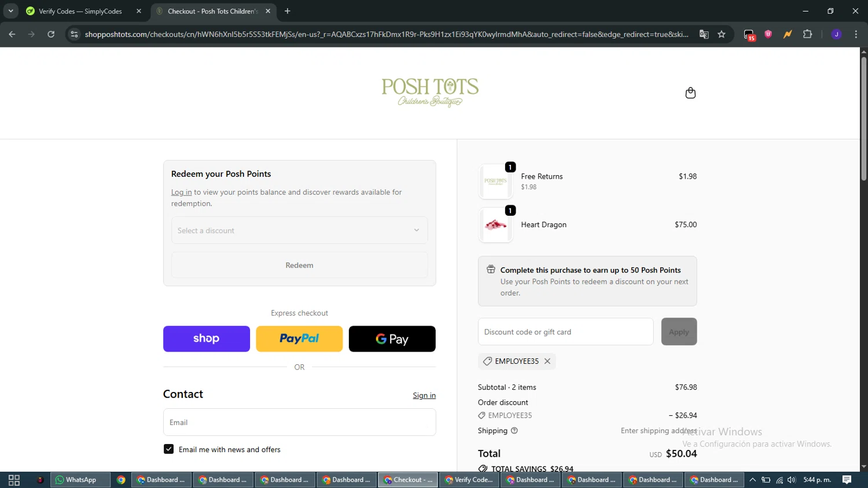This screenshot has width=868, height=488.
Task: Open Windows Task View icon
Action: (14, 480)
